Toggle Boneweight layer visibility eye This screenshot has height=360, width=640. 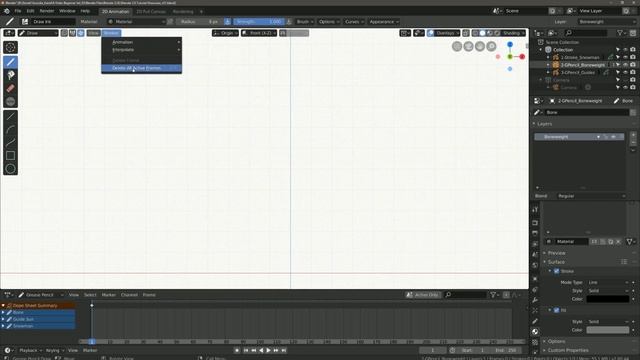coord(613,137)
